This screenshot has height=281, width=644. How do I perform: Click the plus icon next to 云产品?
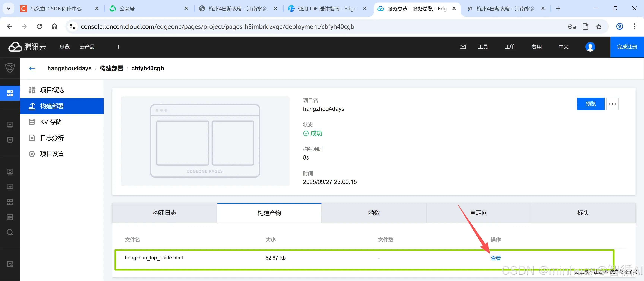pyautogui.click(x=118, y=47)
